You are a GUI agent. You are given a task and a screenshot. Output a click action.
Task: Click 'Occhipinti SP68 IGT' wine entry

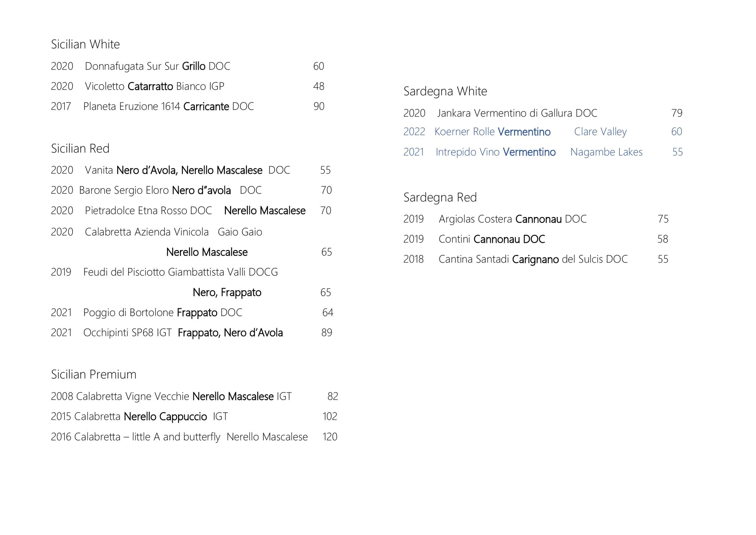tap(128, 333)
